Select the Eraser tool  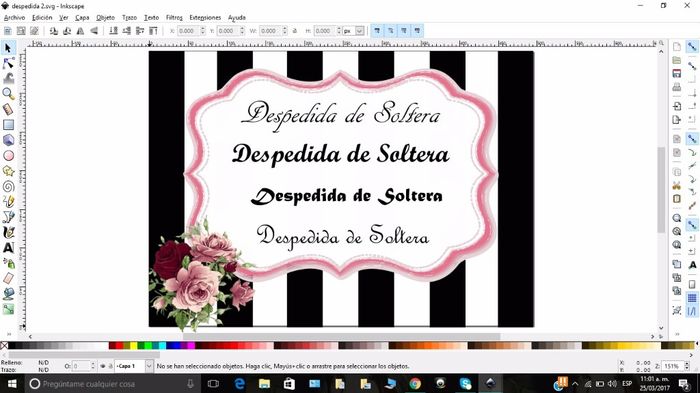[8, 278]
